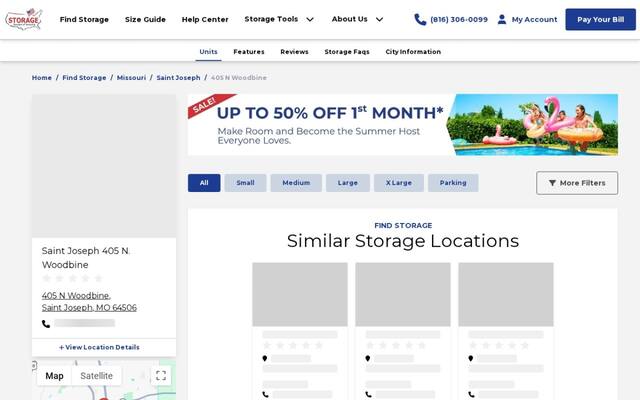Click the Storage Rentals of America logo
This screenshot has width=640, height=400.
24,19
